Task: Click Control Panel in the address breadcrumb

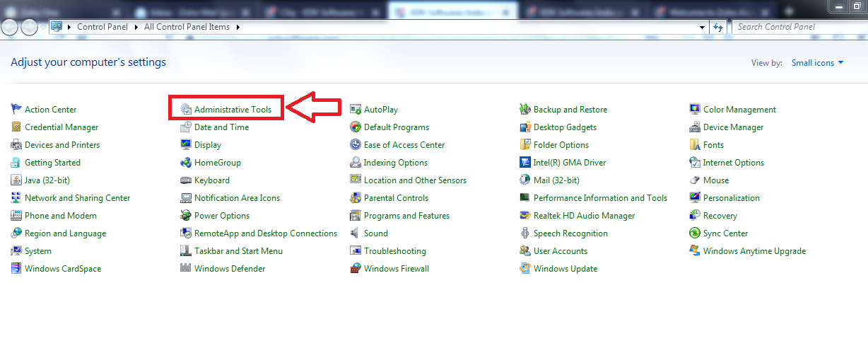Action: point(102,27)
